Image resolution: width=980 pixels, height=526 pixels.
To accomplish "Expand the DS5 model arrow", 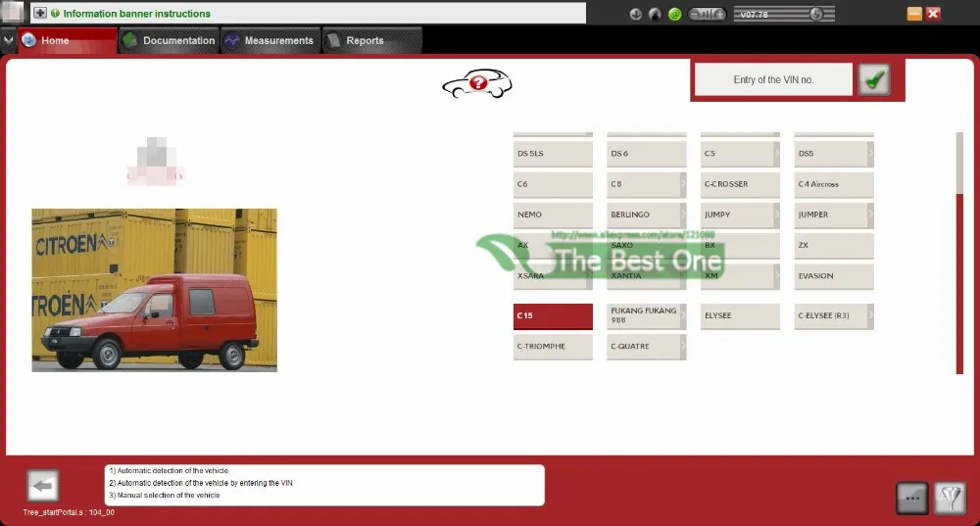I will tap(870, 154).
